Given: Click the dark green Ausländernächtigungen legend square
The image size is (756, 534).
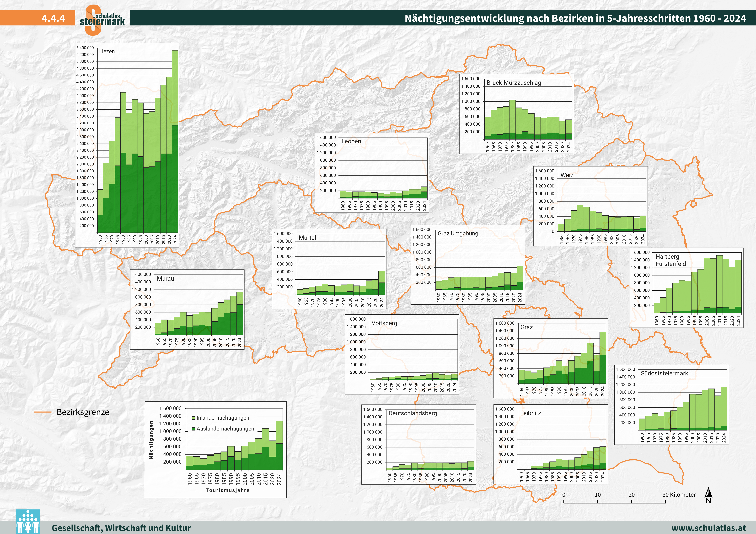Looking at the screenshot, I should [194, 429].
